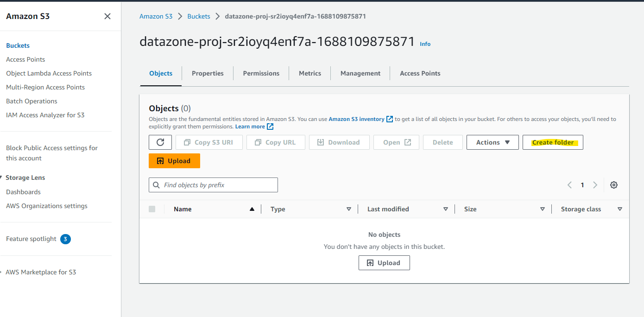
Task: Open the Permissions tab
Action: coord(261,73)
